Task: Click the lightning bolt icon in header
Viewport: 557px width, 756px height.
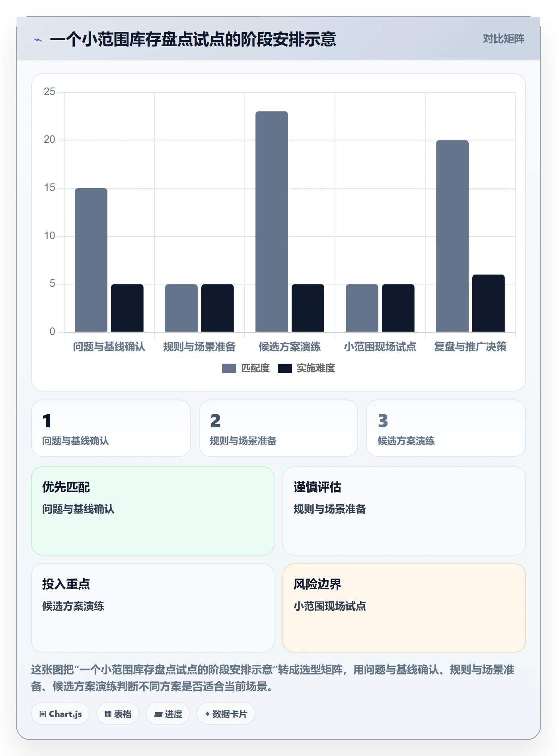Action: [38, 40]
